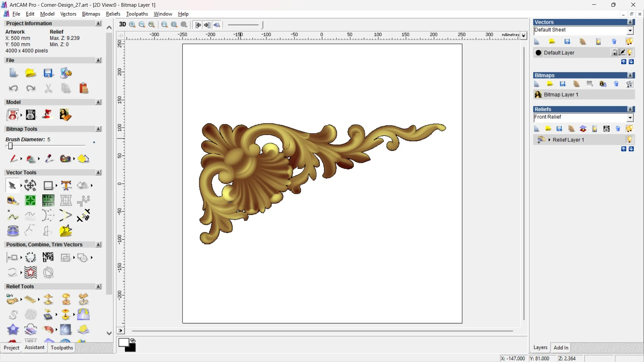The height and width of the screenshot is (362, 644).
Task: Open the Create Vector Text tool
Action: [66, 185]
